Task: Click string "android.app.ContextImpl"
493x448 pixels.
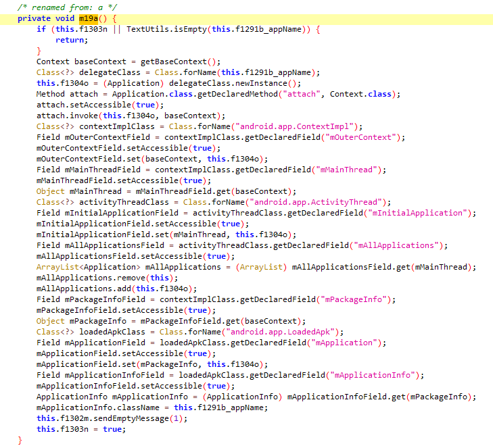Action: [295, 126]
